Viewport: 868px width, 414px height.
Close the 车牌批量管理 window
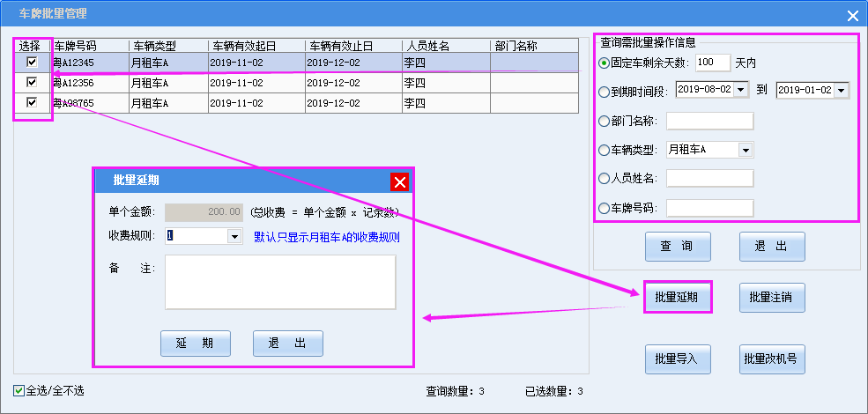[852, 16]
